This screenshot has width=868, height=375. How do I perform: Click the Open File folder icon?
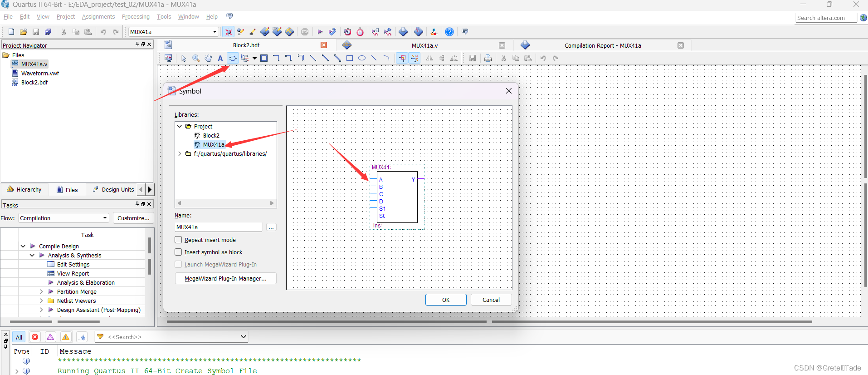click(x=23, y=32)
